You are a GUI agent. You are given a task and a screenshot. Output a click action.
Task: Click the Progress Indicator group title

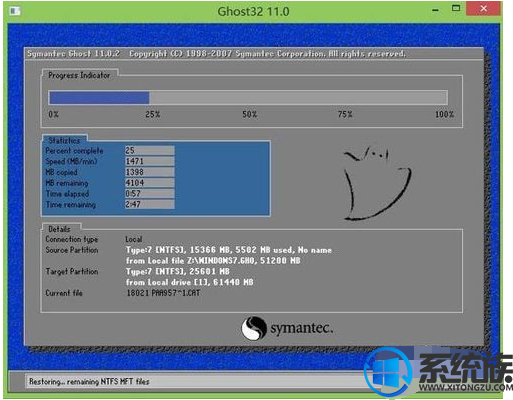[79, 75]
